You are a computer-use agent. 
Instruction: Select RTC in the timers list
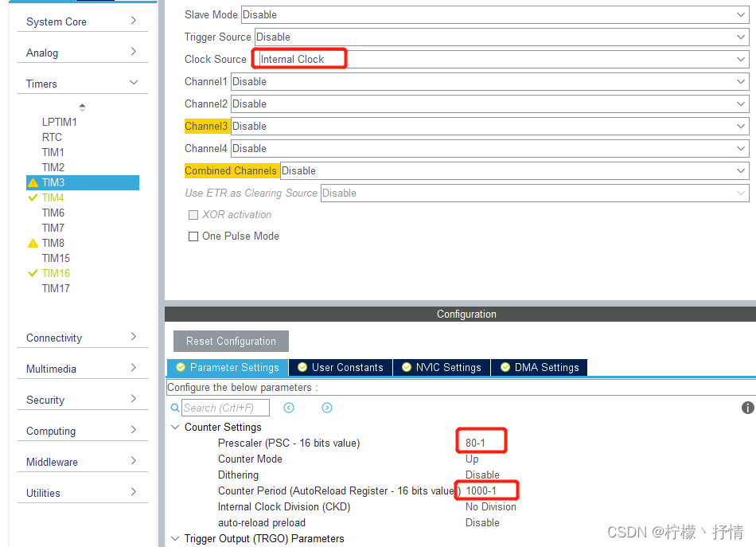(x=52, y=138)
